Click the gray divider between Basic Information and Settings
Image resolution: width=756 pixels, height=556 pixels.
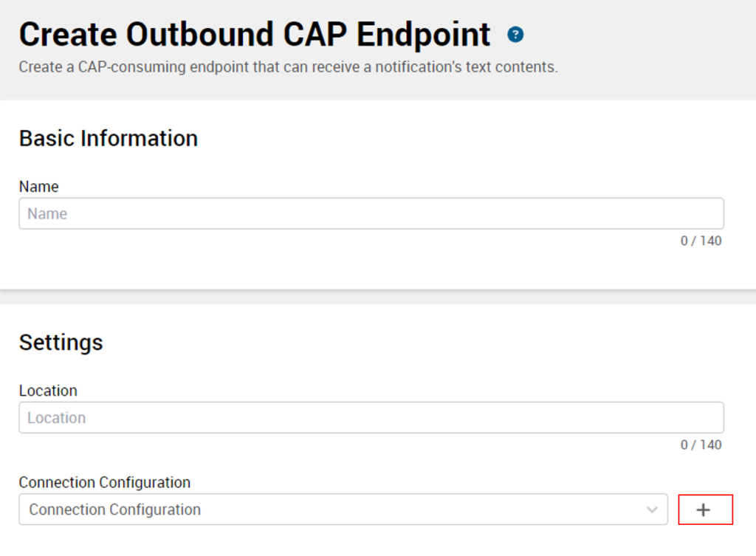click(378, 297)
